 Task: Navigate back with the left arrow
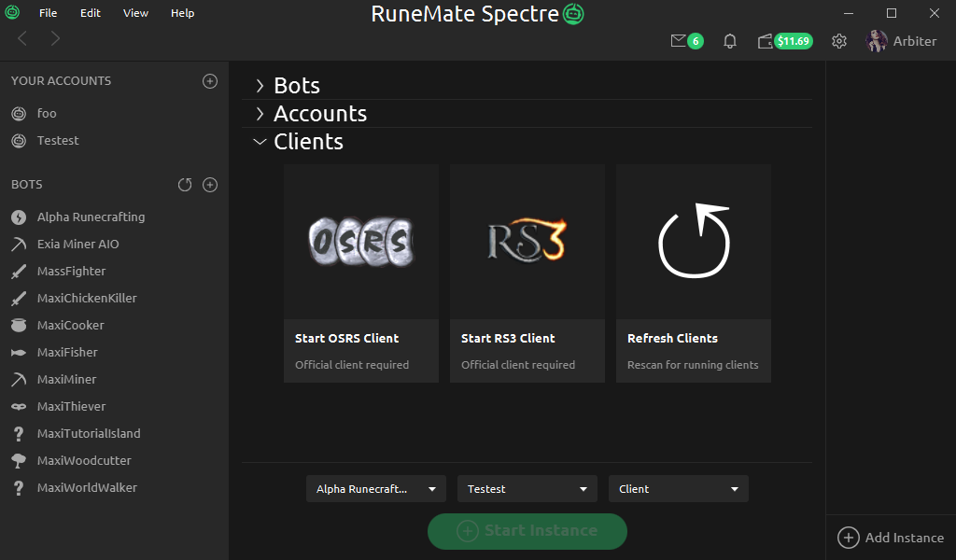(23, 38)
